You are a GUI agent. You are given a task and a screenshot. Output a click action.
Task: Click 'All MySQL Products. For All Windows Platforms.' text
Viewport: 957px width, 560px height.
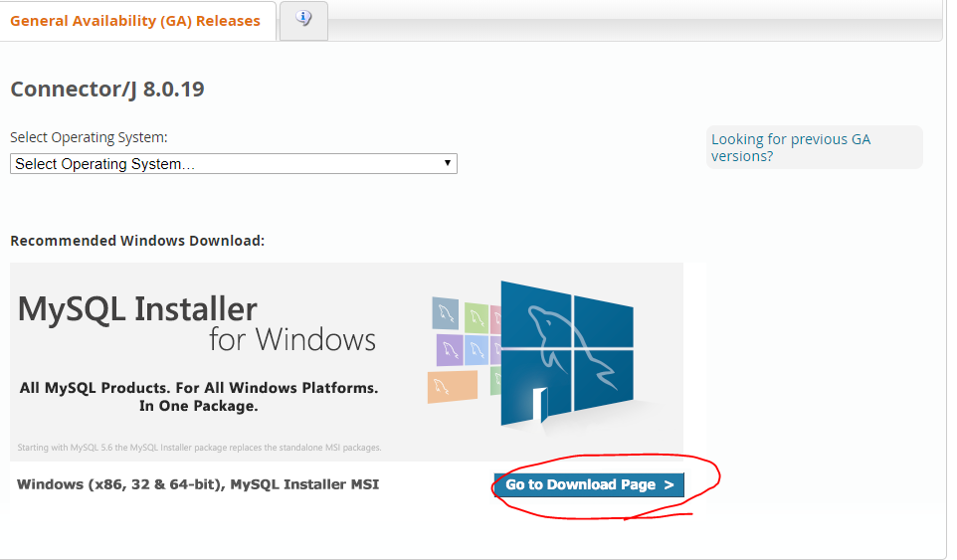click(x=199, y=388)
